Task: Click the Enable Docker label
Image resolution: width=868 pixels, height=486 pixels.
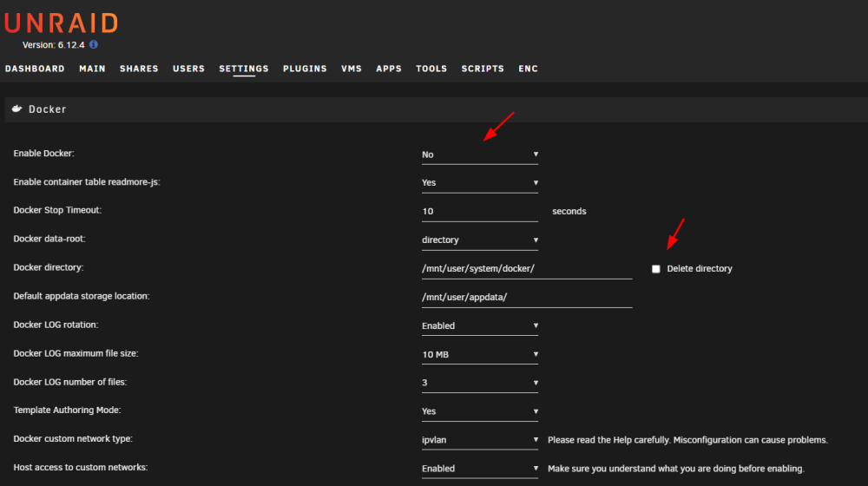Action: click(43, 154)
